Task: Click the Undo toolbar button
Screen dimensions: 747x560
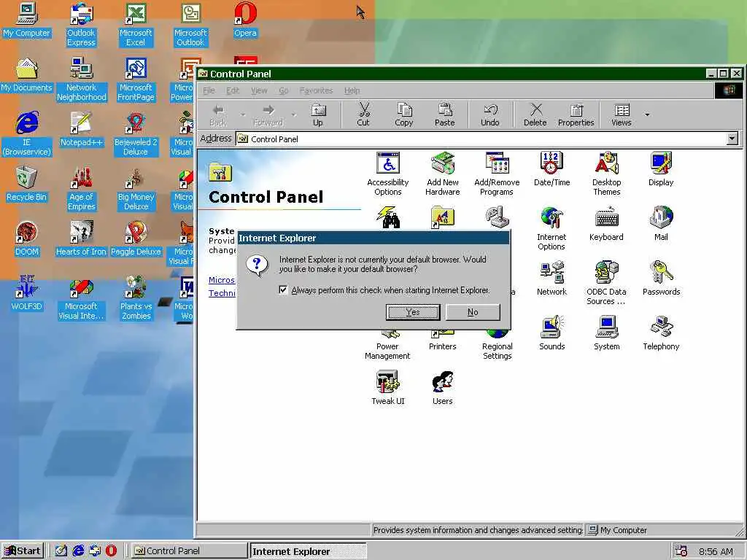Action: (x=489, y=114)
